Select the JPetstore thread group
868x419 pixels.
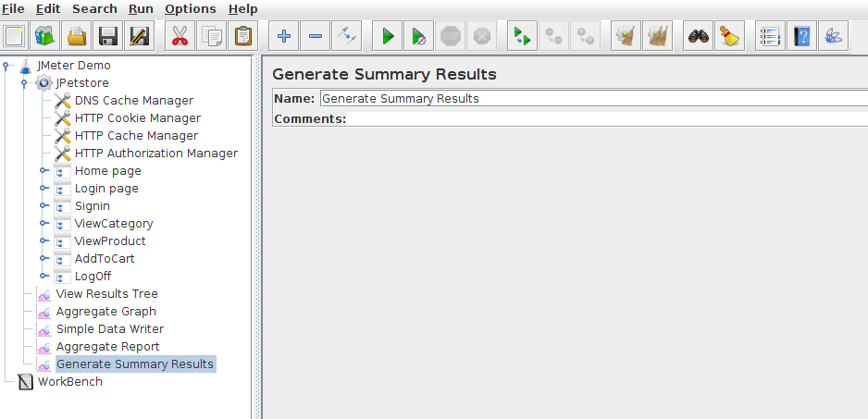click(82, 83)
